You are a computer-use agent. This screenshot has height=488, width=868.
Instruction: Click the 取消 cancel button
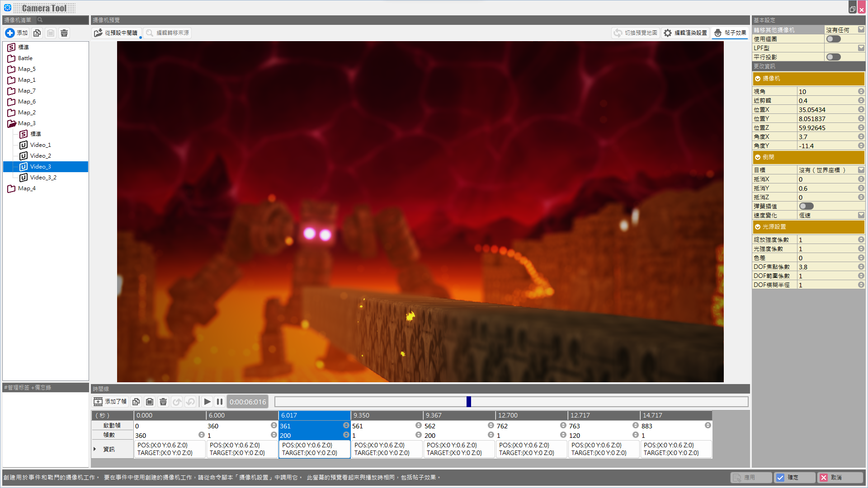pyautogui.click(x=840, y=478)
